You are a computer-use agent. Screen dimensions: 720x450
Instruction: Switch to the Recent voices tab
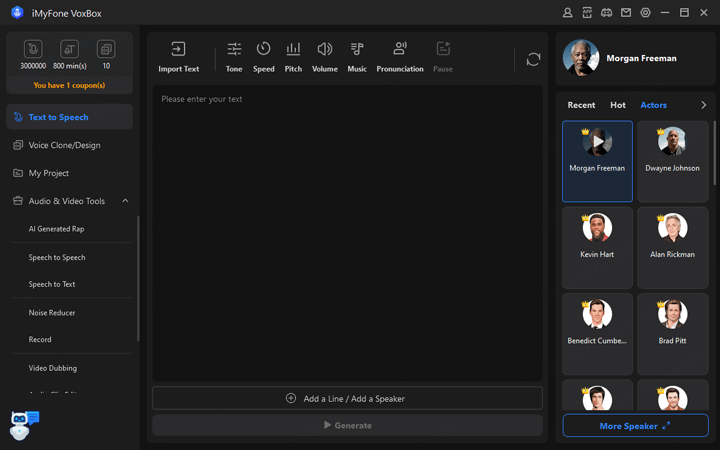(581, 105)
